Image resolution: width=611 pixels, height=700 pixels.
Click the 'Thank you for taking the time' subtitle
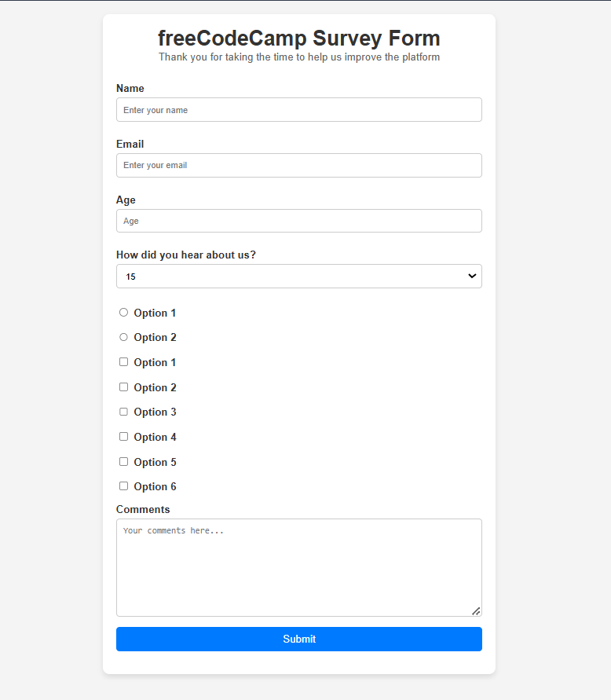(x=298, y=57)
